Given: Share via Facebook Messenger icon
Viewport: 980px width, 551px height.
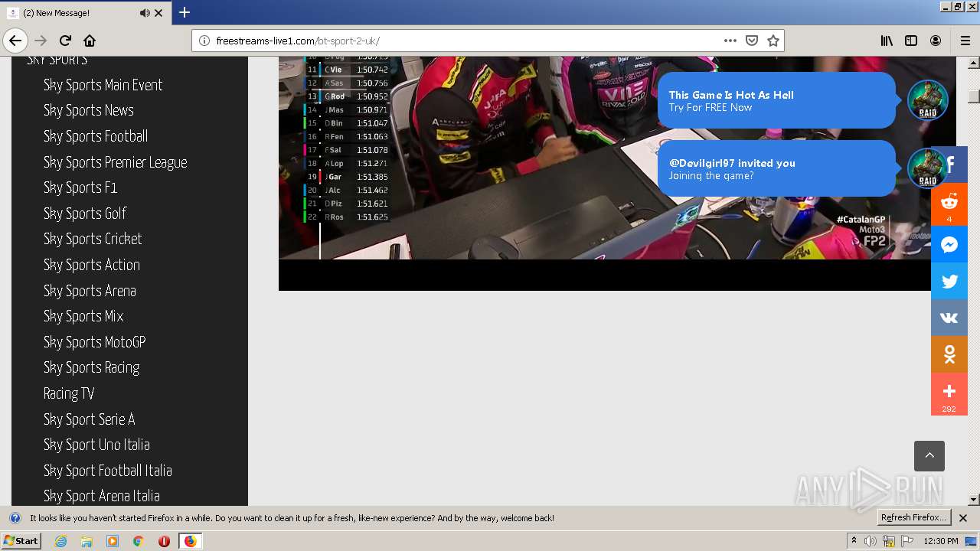Looking at the screenshot, I should coord(949,244).
